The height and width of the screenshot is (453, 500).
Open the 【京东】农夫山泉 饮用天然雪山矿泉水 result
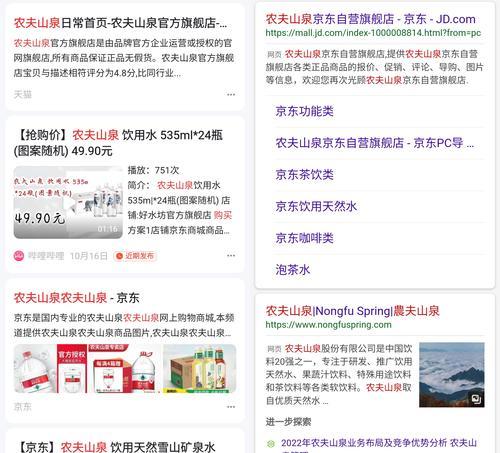click(x=115, y=446)
